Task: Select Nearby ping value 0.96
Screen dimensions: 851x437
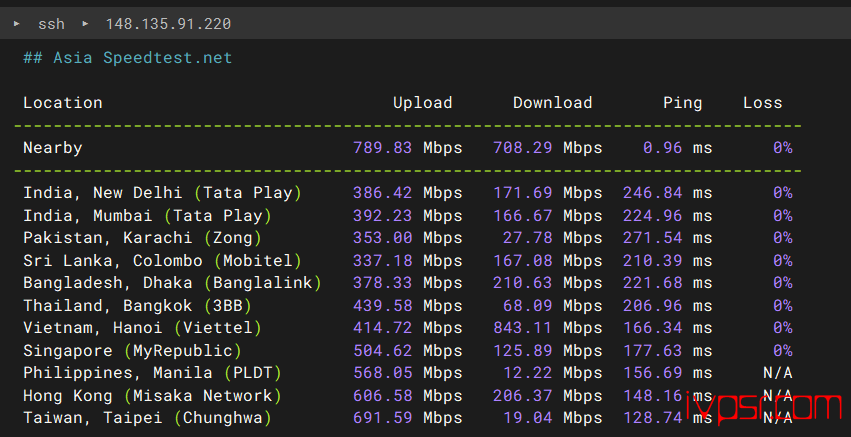Action: [663, 148]
